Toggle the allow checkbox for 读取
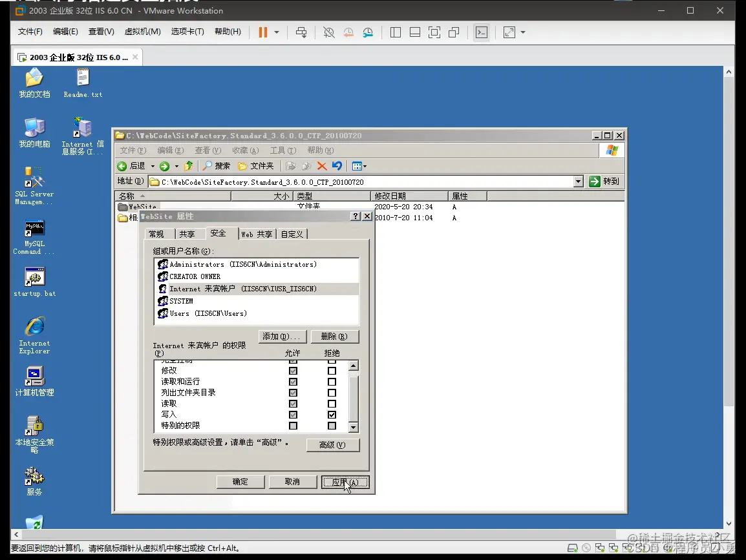 293,404
